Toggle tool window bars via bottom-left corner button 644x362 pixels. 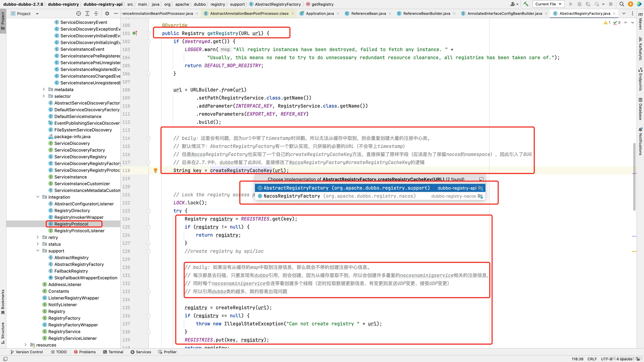point(5,359)
